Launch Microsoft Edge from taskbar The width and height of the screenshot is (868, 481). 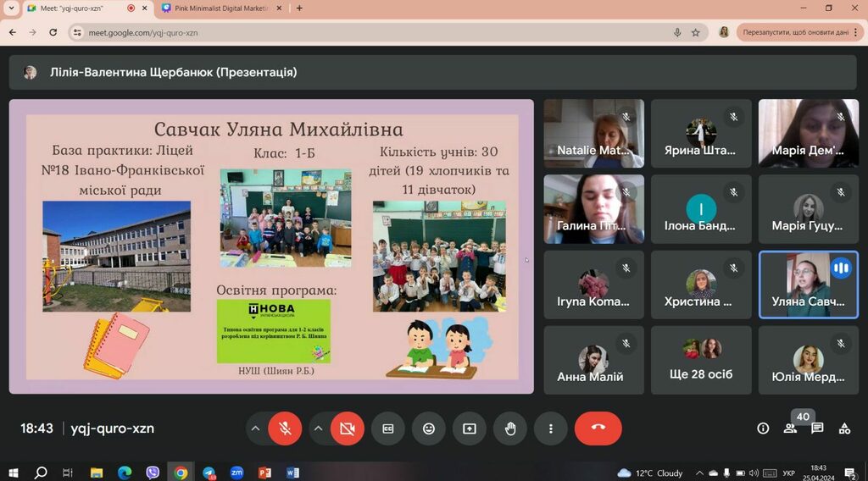(x=125, y=473)
